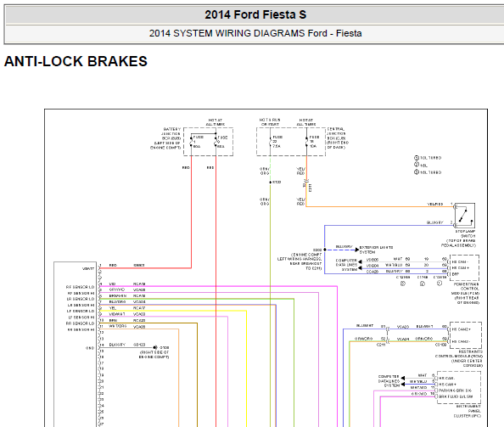Click the "RR SENSOR HI" pin label
The width and height of the screenshot is (504, 427).
(81, 329)
